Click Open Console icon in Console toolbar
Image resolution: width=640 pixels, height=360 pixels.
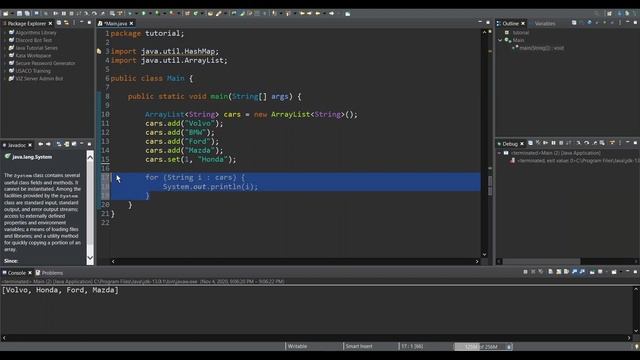tap(614, 271)
